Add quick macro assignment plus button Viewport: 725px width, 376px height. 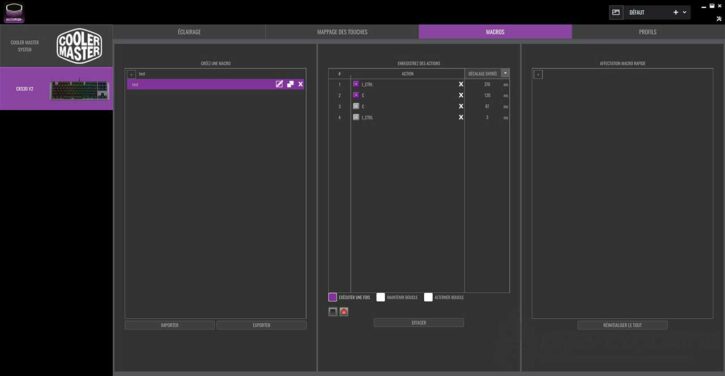tap(538, 74)
